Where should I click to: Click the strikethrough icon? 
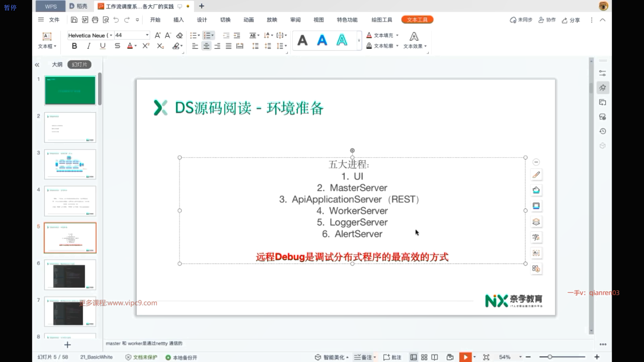(x=117, y=46)
